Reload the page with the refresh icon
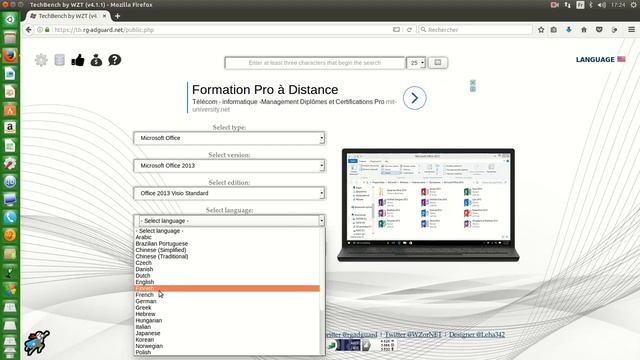The image size is (640, 360). (409, 30)
